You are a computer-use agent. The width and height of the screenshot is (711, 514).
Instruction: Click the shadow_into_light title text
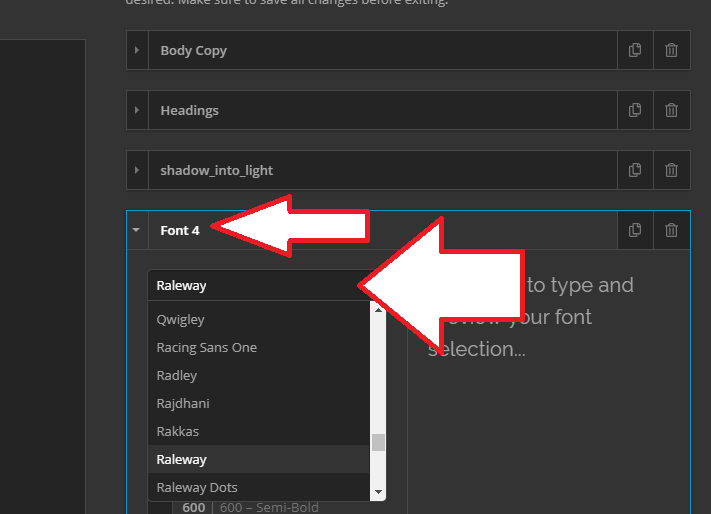point(217,170)
